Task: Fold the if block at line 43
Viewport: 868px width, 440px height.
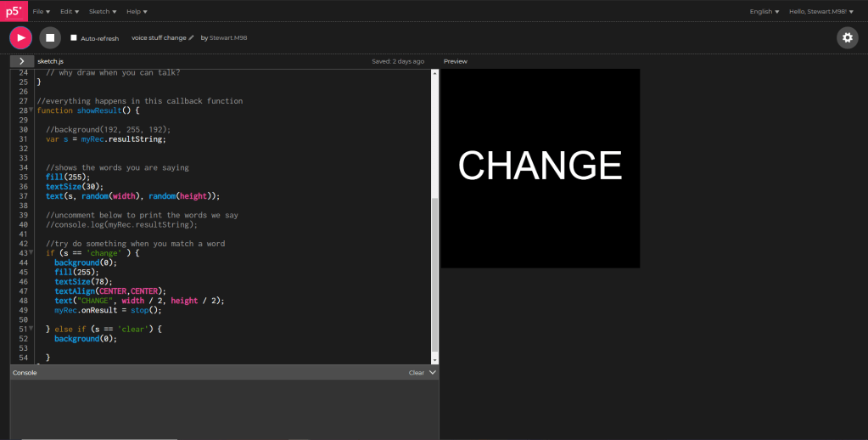Action: click(x=31, y=253)
